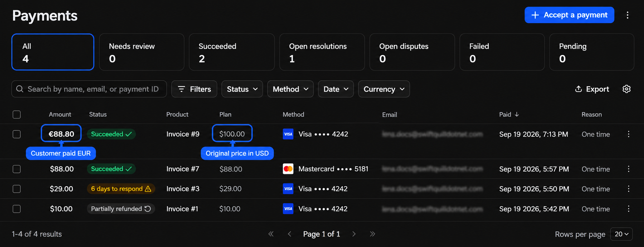Select the All payments tab
This screenshot has width=644, height=247.
[x=53, y=52]
